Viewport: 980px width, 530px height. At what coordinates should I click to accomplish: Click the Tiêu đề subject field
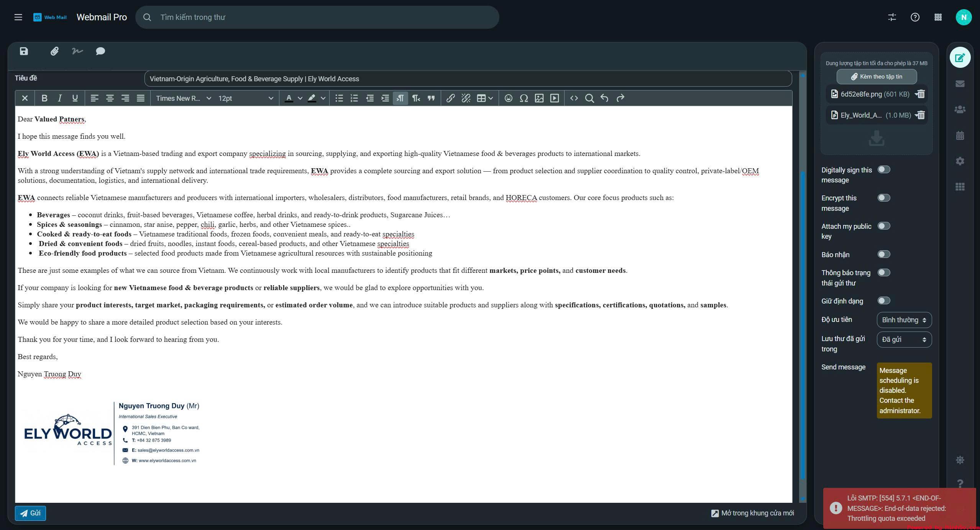(x=468, y=79)
